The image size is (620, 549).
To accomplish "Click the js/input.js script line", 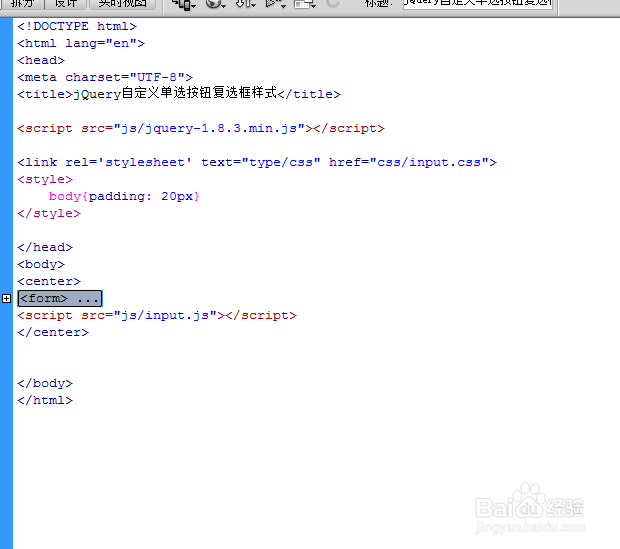I will 157,316.
